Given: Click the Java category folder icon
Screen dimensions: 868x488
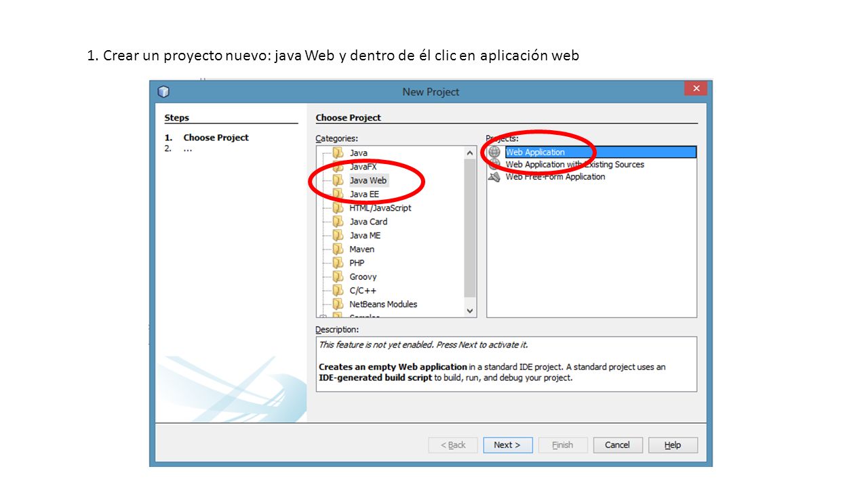Looking at the screenshot, I should 338,152.
